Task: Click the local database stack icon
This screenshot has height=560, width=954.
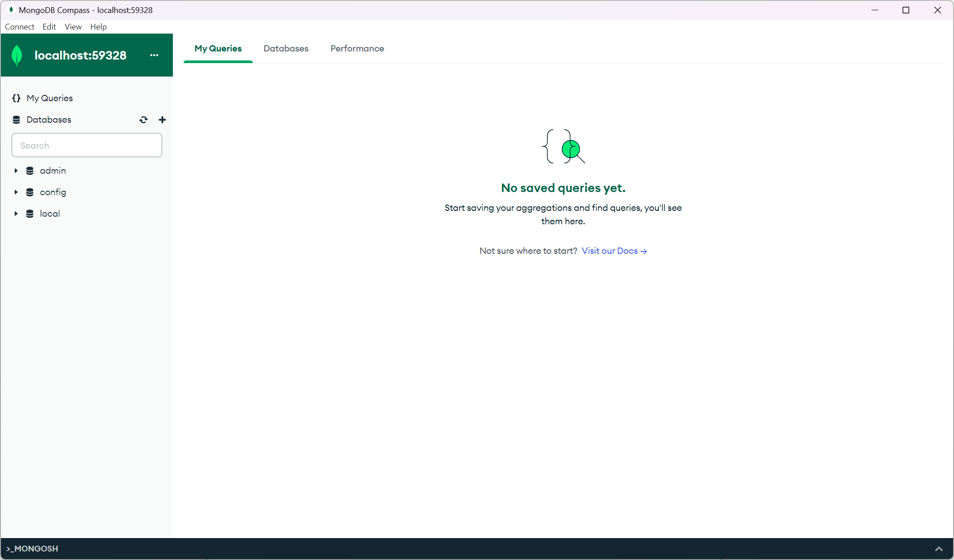Action: tap(28, 214)
